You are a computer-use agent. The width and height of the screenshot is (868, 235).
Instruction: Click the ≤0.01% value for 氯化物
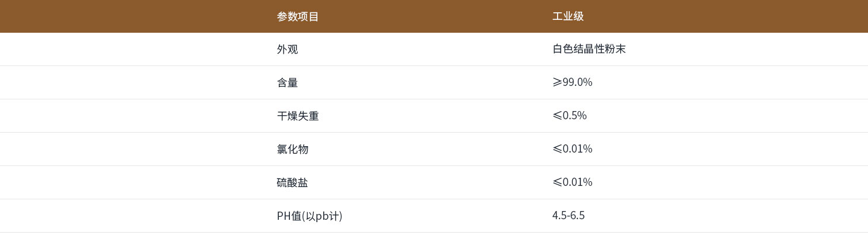[x=572, y=149]
